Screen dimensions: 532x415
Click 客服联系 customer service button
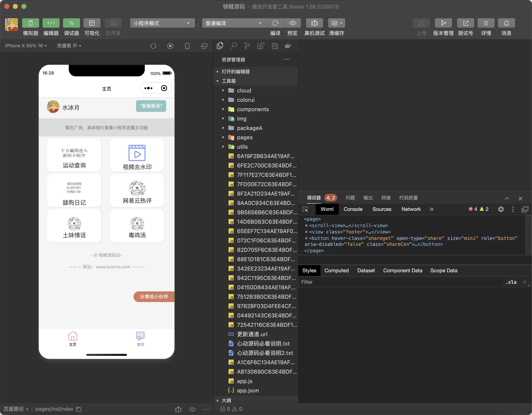[x=151, y=107]
